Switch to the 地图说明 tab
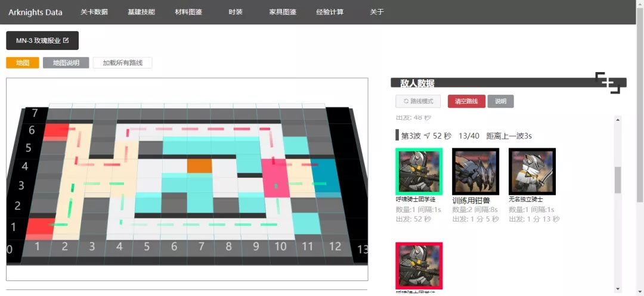 pyautogui.click(x=66, y=63)
